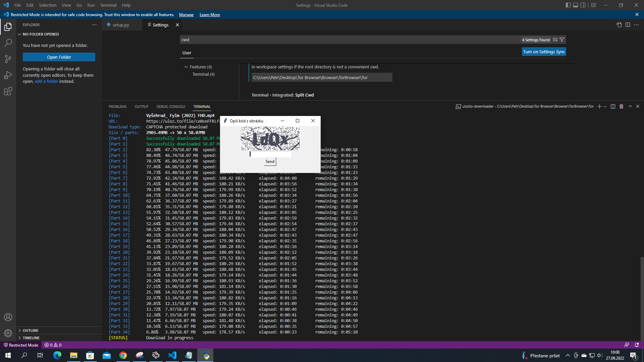Switch to the setup.py tab
Viewport: 644px width, 362px height.
tap(120, 24)
